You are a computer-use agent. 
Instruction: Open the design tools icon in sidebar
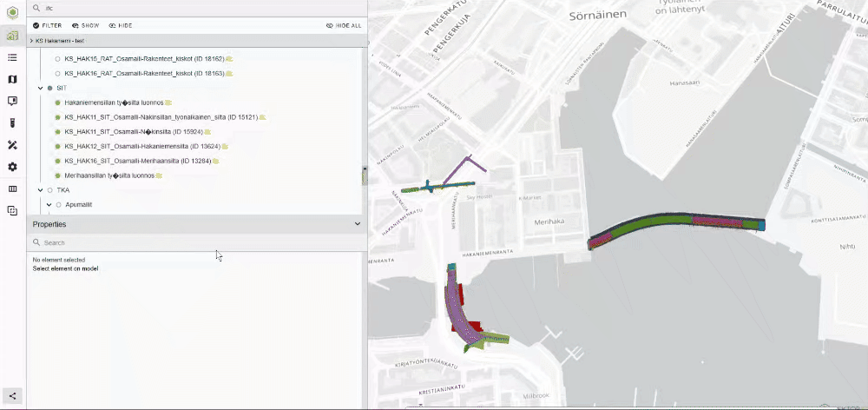[12, 144]
